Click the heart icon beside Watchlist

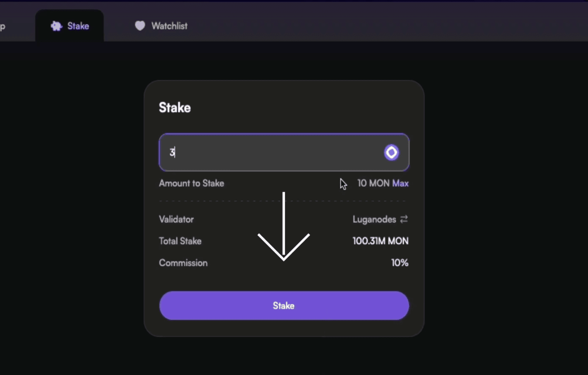140,26
